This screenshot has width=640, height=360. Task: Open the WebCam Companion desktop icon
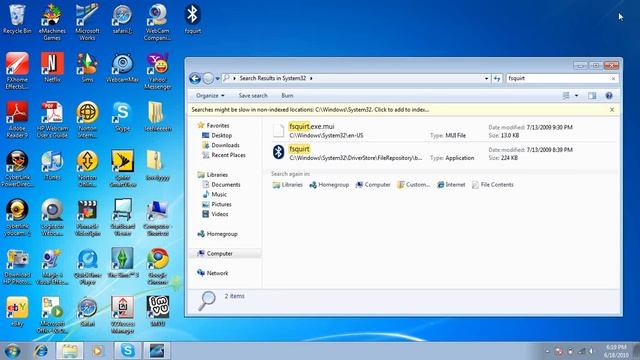[158, 22]
